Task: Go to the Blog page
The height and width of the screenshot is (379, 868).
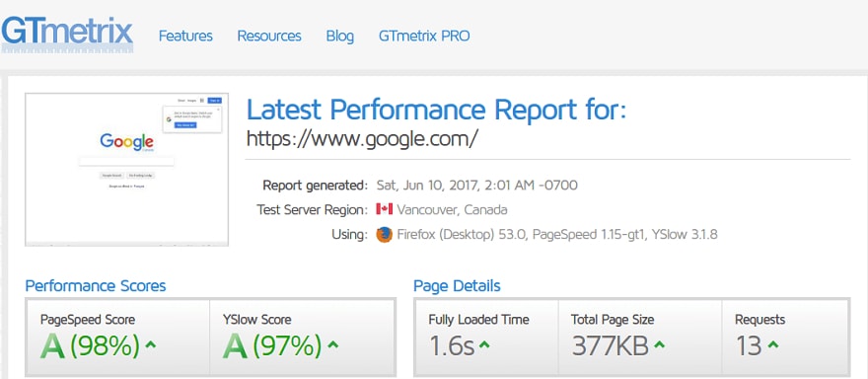Action: click(x=340, y=36)
